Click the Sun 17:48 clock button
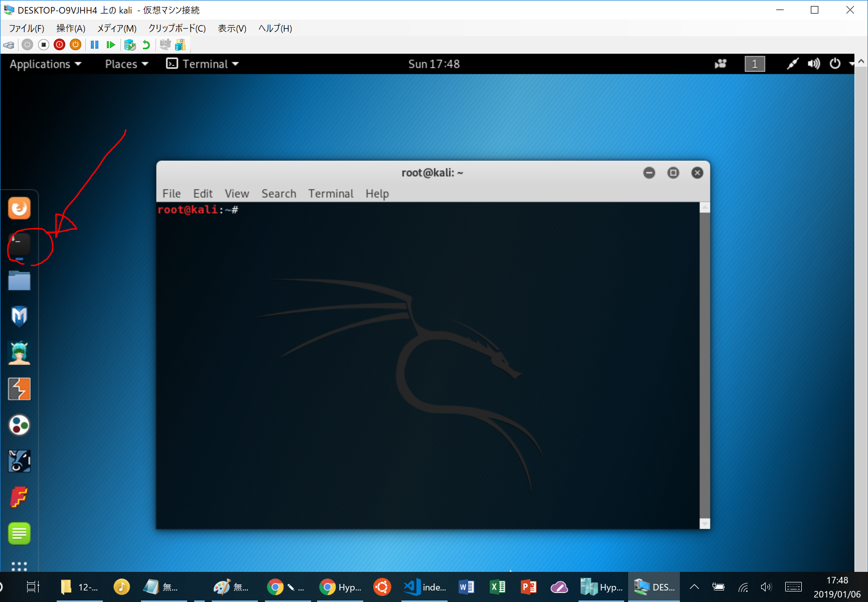 433,64
